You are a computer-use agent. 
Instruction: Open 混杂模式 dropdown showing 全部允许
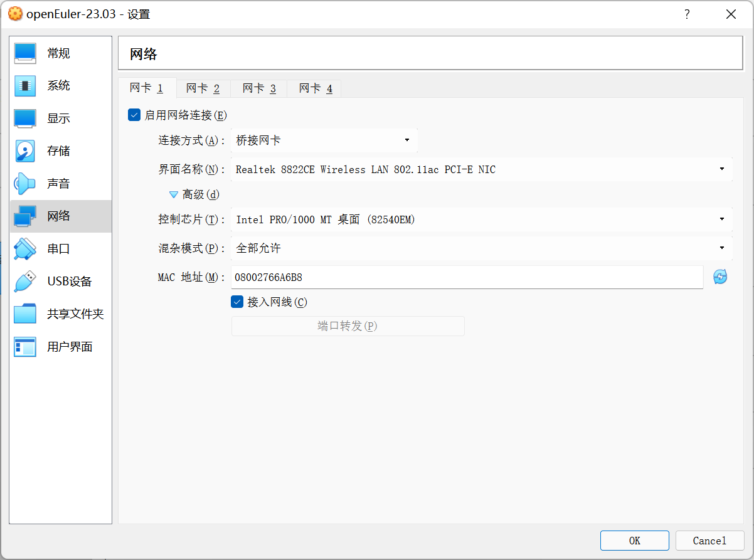pyautogui.click(x=482, y=248)
